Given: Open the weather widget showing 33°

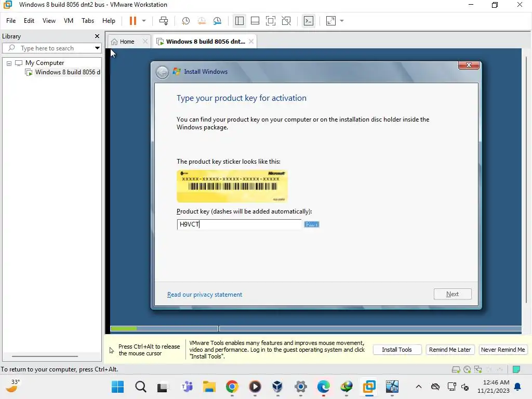Looking at the screenshot, I should [x=13, y=386].
